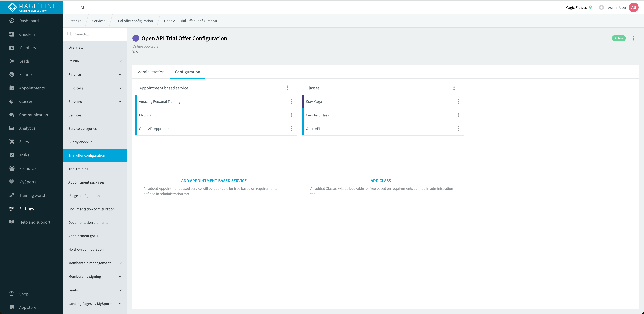Open the Check-in sidebar icon
644x314 pixels.
pos(12,34)
